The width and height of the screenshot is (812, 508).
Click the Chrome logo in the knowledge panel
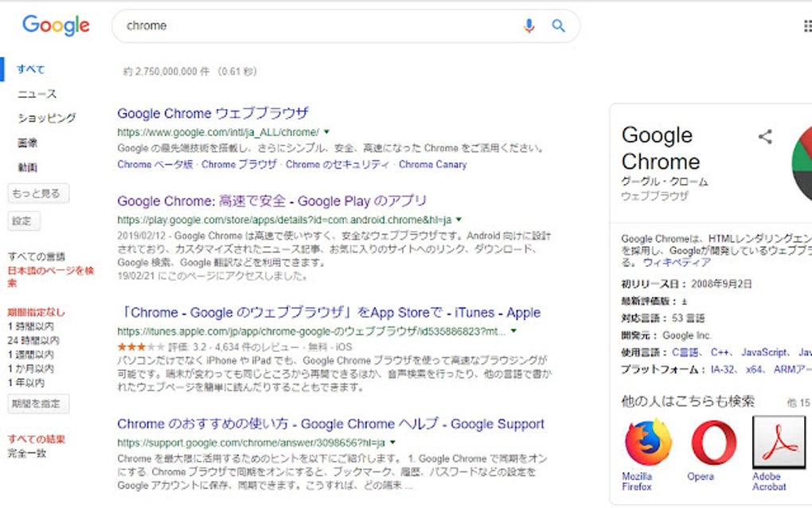click(804, 159)
